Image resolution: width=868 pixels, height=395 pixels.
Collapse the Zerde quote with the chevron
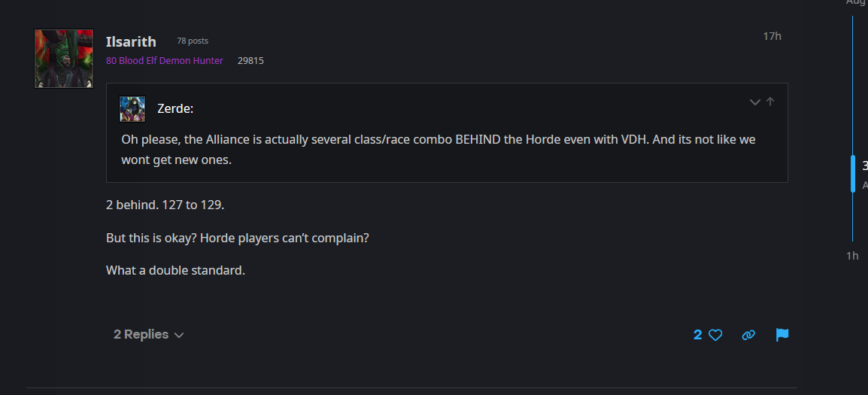pyautogui.click(x=754, y=102)
